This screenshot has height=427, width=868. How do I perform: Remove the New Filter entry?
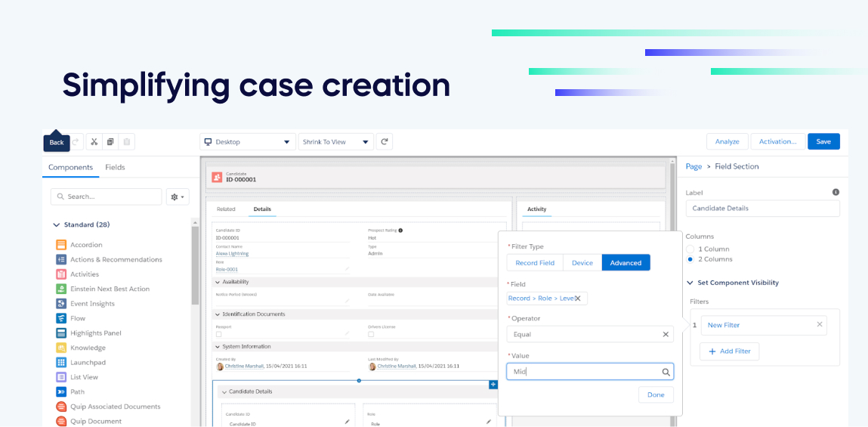pyautogui.click(x=820, y=324)
